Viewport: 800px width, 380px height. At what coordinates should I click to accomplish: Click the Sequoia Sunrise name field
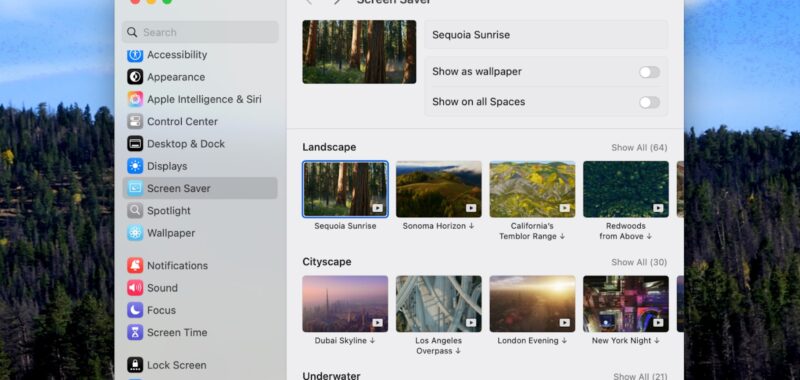click(546, 35)
